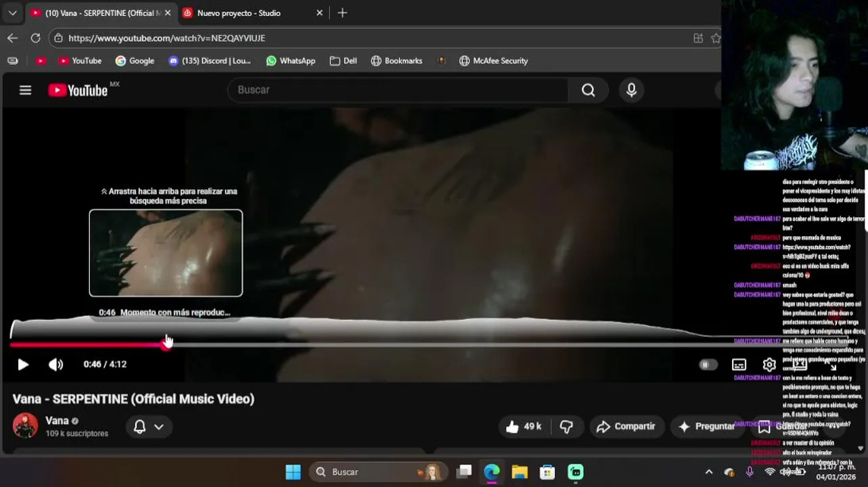Open the split screen icon in address bar
The height and width of the screenshot is (487, 868).
point(698,38)
